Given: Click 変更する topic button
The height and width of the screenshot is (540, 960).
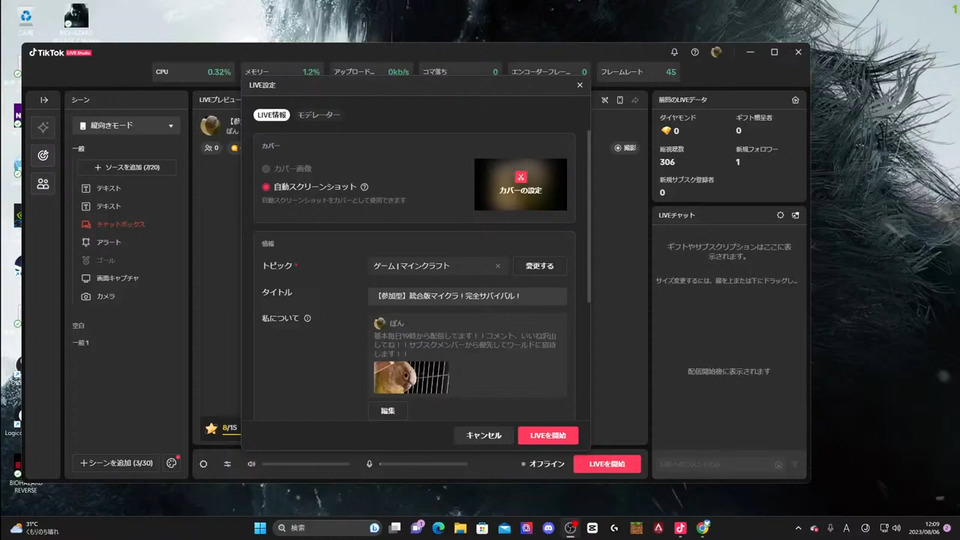Looking at the screenshot, I should pos(539,266).
